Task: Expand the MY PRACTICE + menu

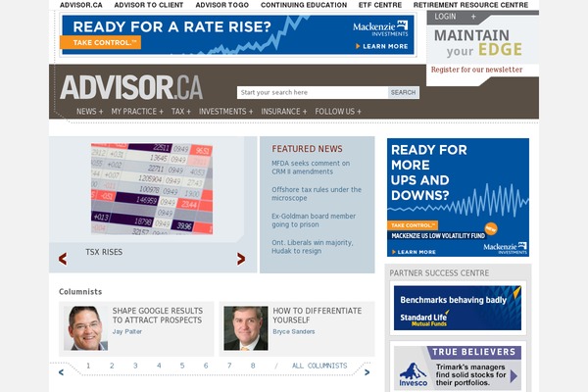Action: click(137, 112)
